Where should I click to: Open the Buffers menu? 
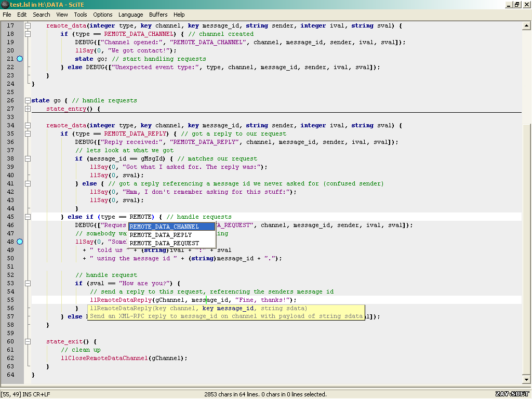(x=158, y=15)
